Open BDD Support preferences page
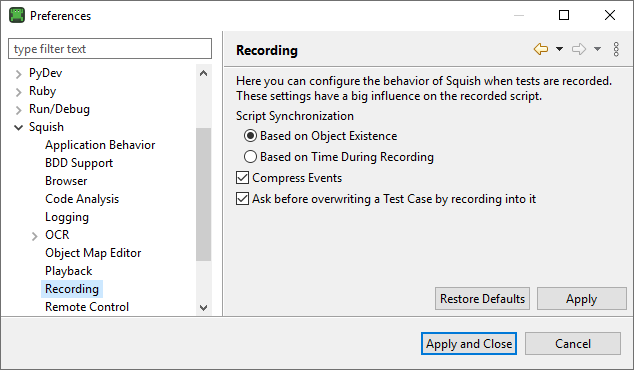 [x=79, y=163]
